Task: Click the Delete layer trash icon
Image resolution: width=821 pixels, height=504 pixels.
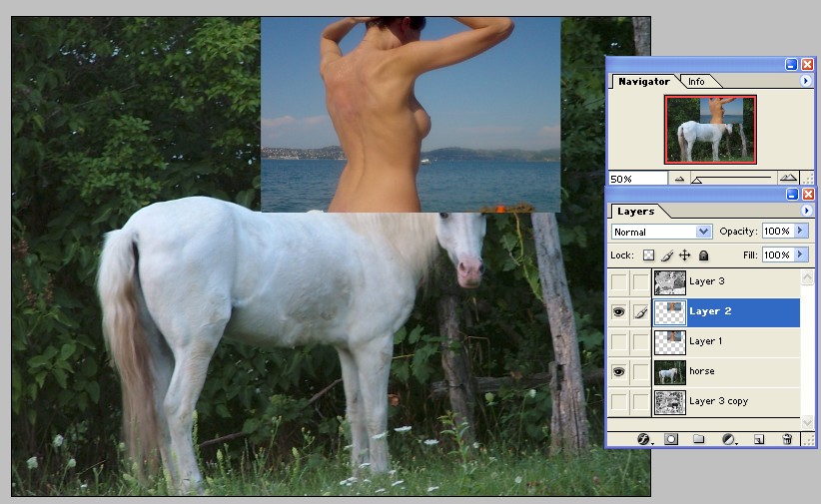Action: (787, 439)
